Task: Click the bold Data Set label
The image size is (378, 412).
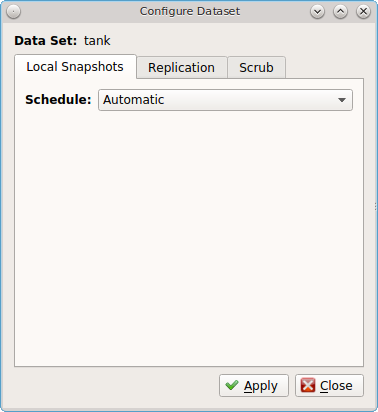Action: pyautogui.click(x=46, y=41)
